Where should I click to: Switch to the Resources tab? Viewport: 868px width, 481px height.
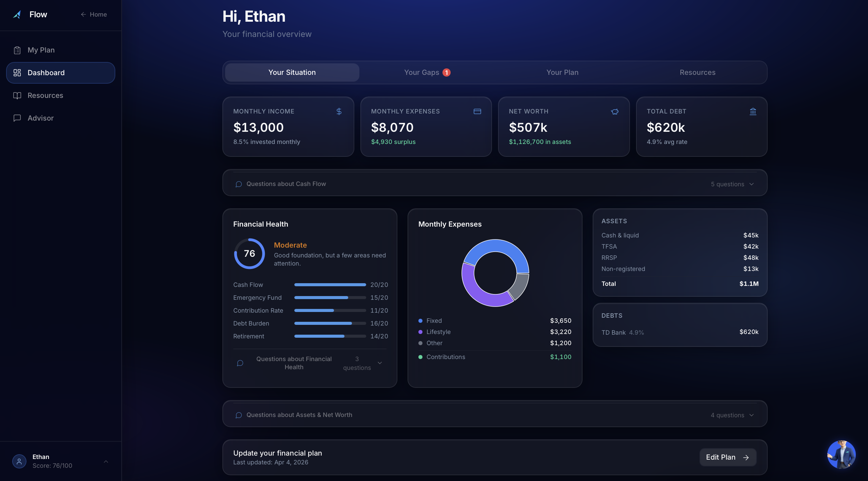pyautogui.click(x=697, y=72)
